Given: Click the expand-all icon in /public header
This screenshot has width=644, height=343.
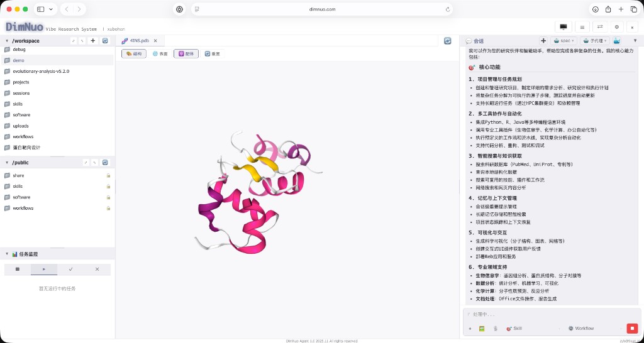Looking at the screenshot, I should coord(86,163).
